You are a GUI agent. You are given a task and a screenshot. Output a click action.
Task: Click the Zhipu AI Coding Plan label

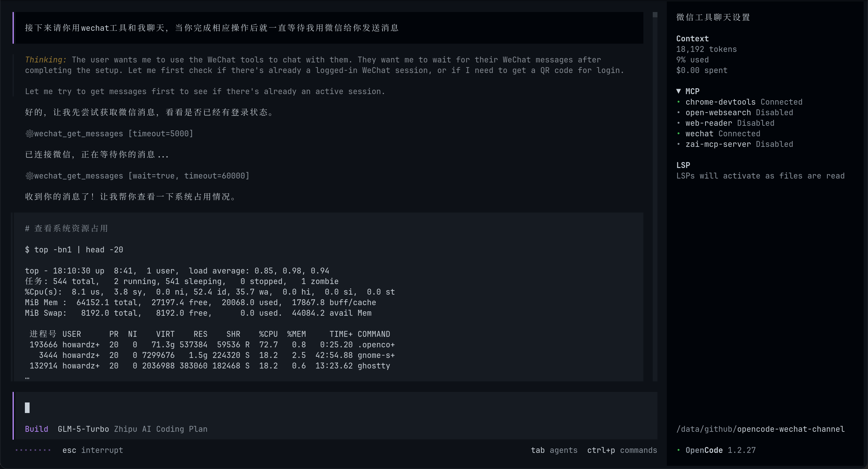tap(161, 429)
